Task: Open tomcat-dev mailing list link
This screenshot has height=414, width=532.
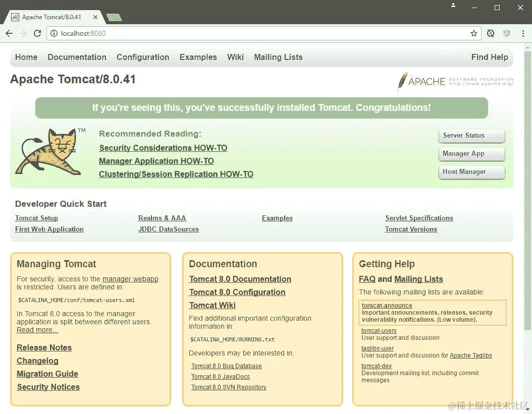Action: point(376,366)
